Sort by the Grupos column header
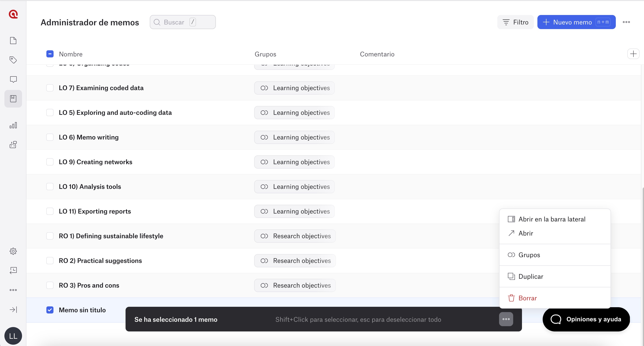This screenshot has height=346, width=644. [265, 54]
